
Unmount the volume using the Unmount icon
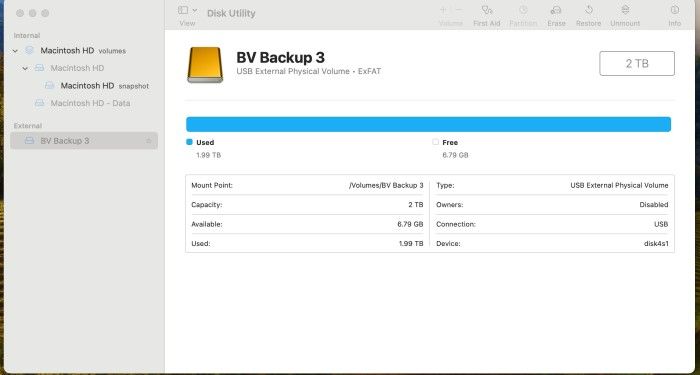[x=625, y=10]
